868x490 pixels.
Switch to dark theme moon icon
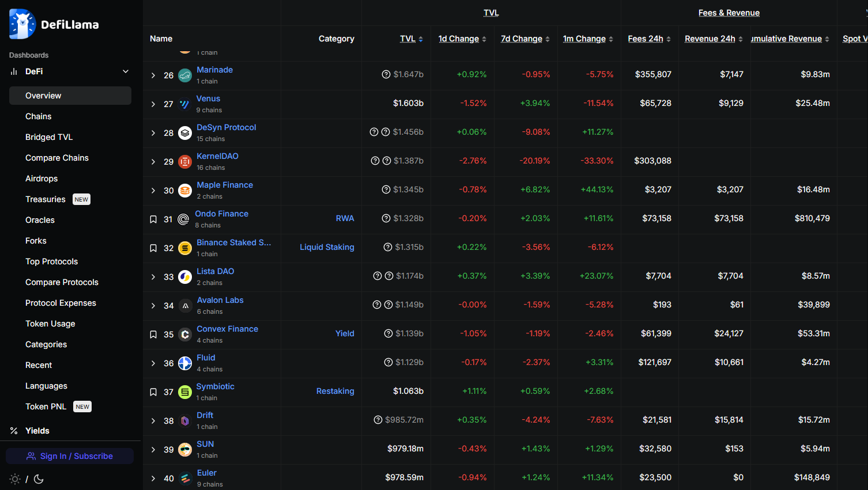click(x=39, y=479)
